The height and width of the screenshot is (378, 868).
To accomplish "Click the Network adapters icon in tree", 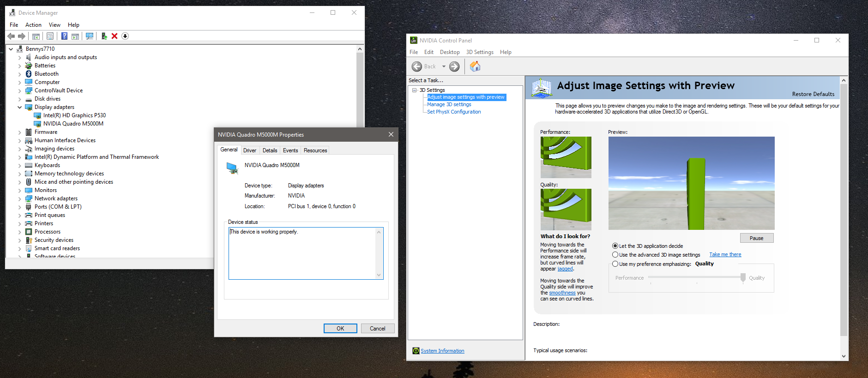I will pyautogui.click(x=29, y=198).
